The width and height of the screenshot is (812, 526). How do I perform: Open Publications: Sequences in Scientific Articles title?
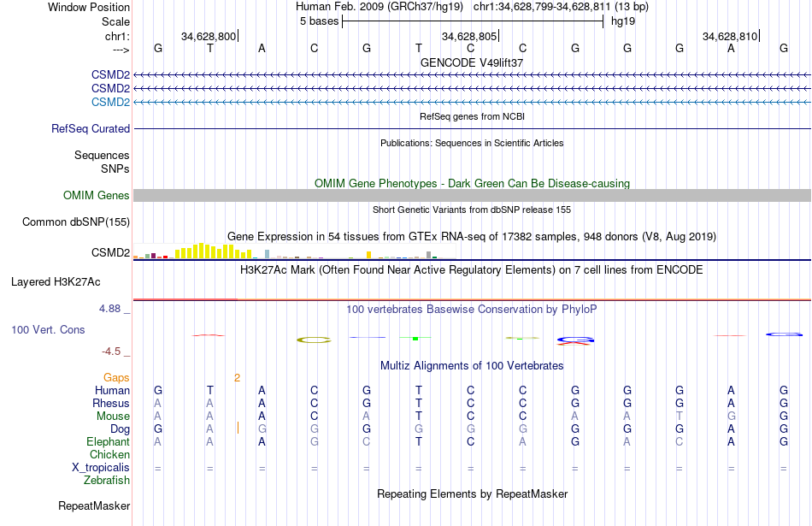click(472, 143)
